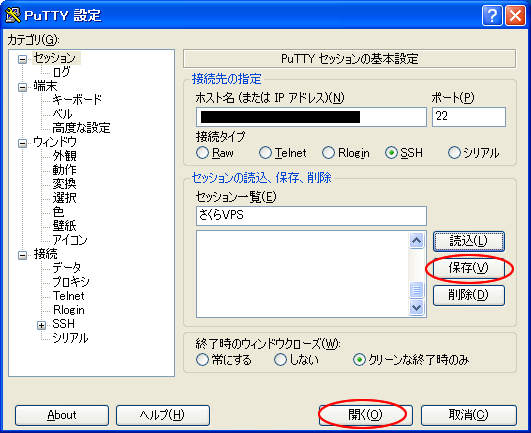This screenshot has width=531, height=433.
Task: Open the 選択 category
Action: tap(64, 198)
